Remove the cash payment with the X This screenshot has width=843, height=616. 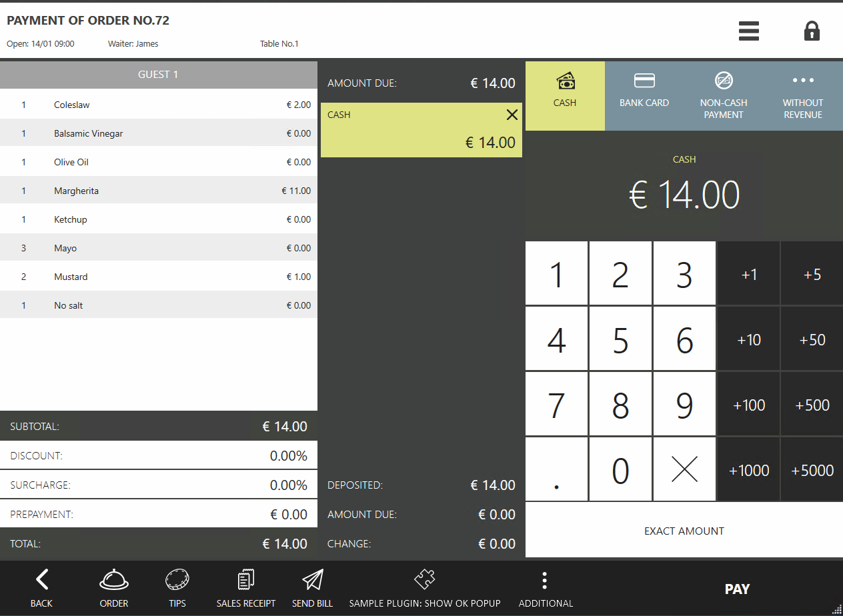coord(512,114)
